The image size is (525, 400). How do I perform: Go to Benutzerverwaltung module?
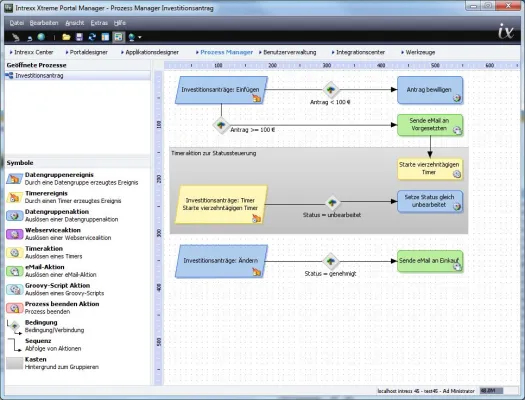[287, 52]
